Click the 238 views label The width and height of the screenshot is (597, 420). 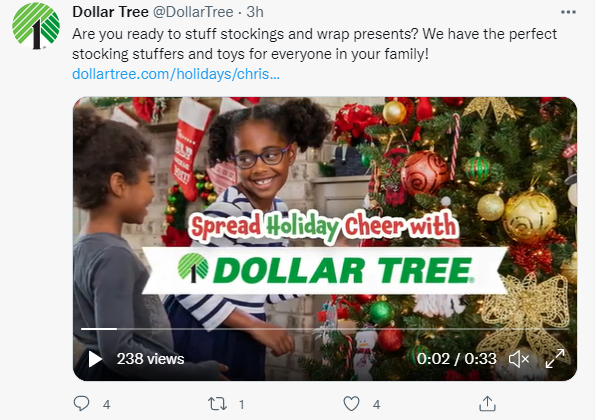coord(150,359)
